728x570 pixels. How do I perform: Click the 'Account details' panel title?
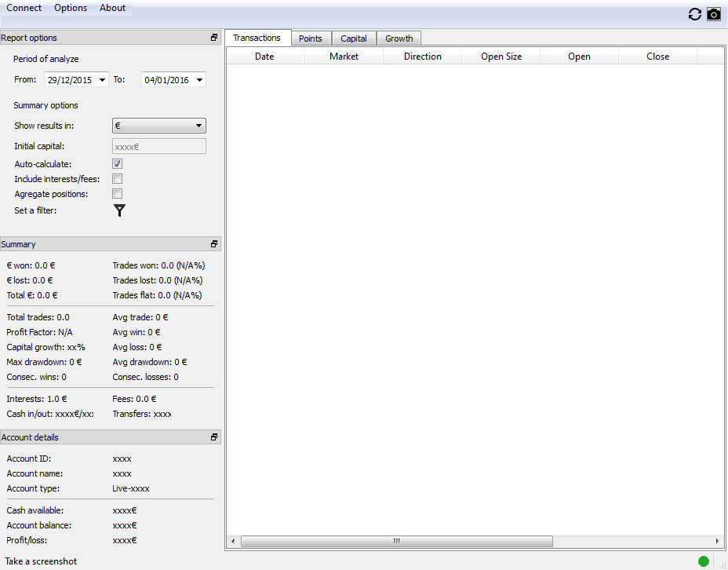tap(30, 437)
